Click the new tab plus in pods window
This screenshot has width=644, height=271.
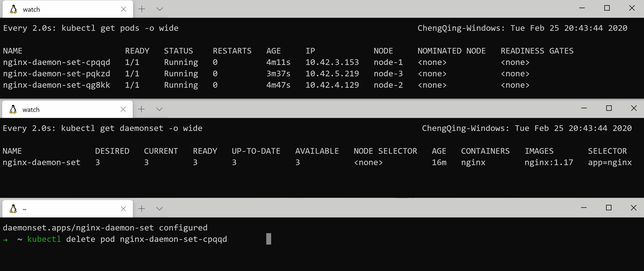click(142, 9)
